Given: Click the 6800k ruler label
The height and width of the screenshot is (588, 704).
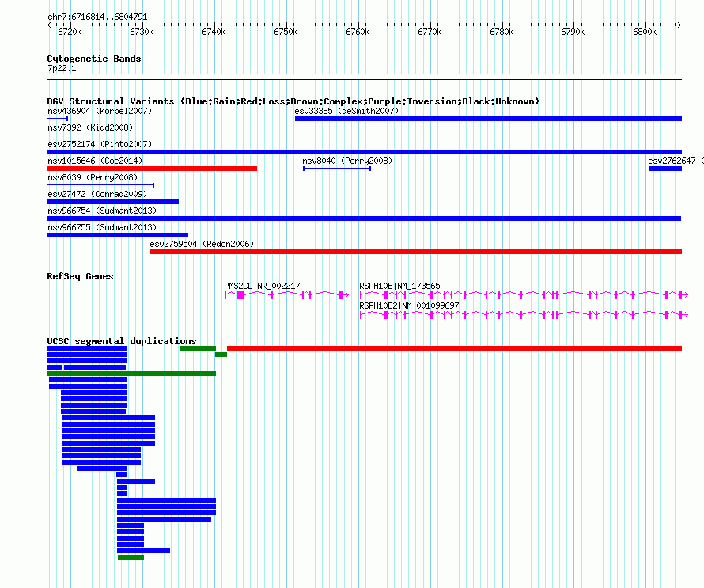Looking at the screenshot, I should coord(645,32).
